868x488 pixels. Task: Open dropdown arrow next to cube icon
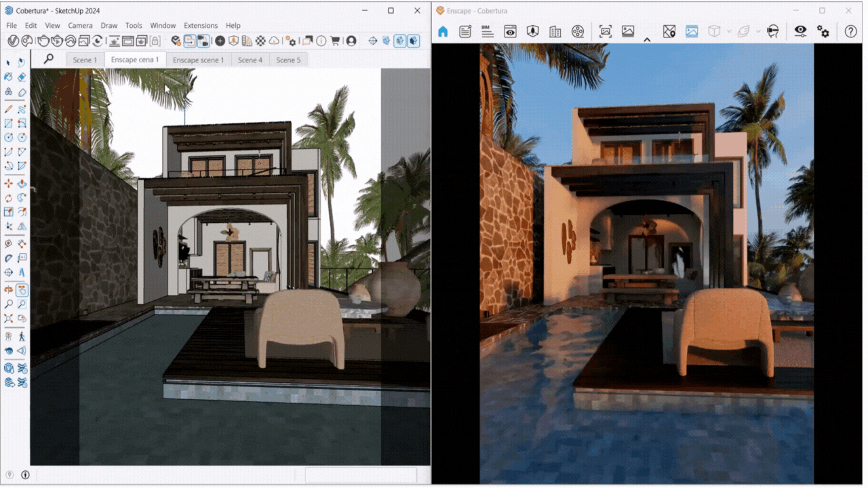[729, 31]
